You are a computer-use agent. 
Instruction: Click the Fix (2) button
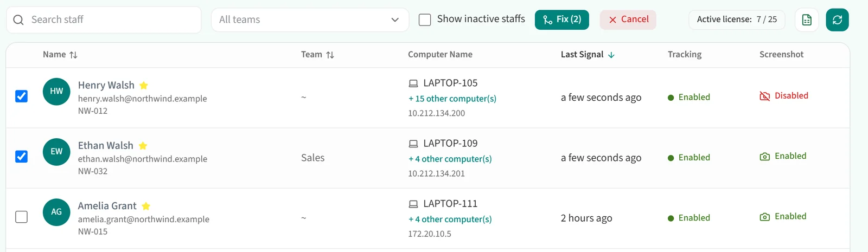[562, 20]
